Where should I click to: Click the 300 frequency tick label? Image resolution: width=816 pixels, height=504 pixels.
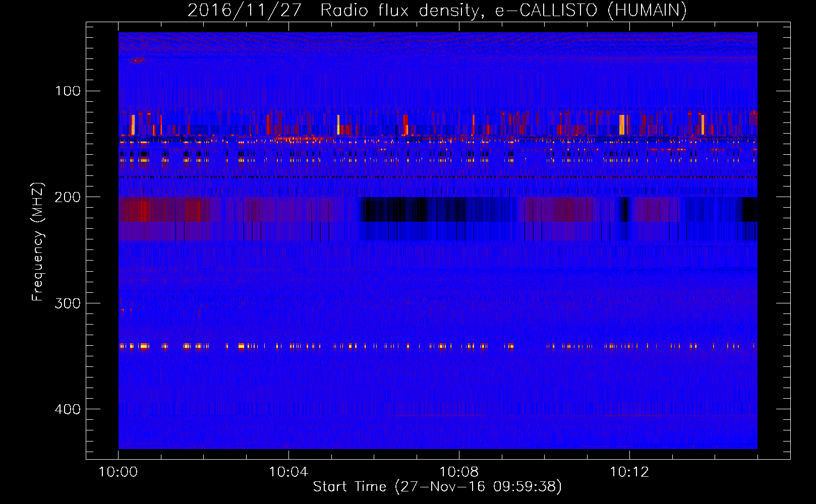click(68, 303)
